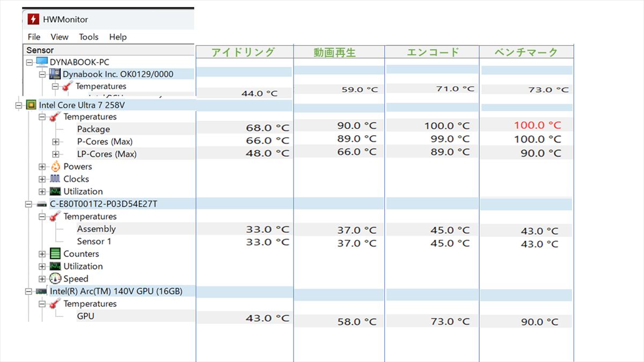Image resolution: width=644 pixels, height=362 pixels.
Task: Expand the LP-Cores (Max) entry
Action: point(55,154)
